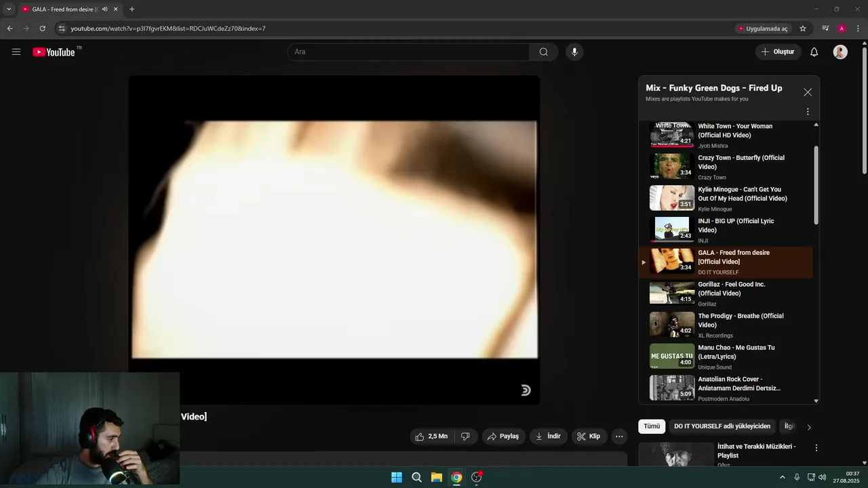Open the volume icon in the system tray
Viewport: 868px width, 488px height.
[x=823, y=477]
